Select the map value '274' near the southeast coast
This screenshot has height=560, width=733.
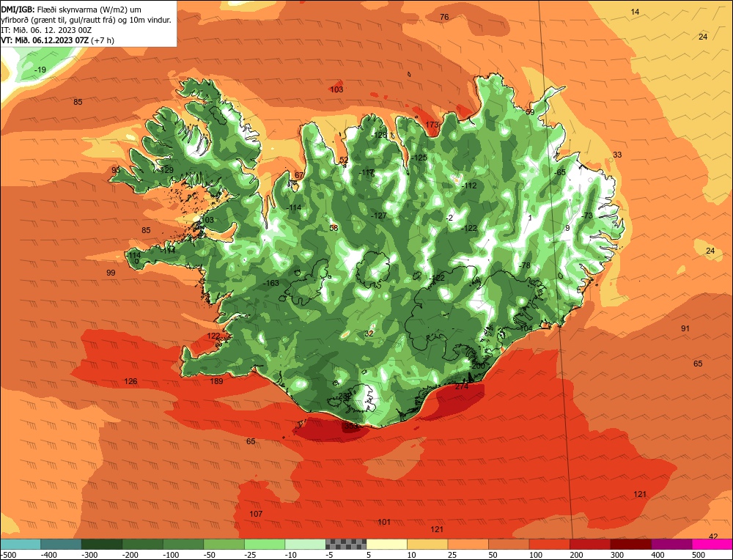(461, 386)
